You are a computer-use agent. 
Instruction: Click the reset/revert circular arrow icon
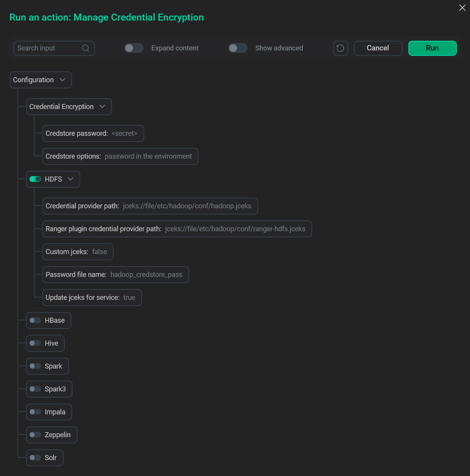(x=340, y=48)
